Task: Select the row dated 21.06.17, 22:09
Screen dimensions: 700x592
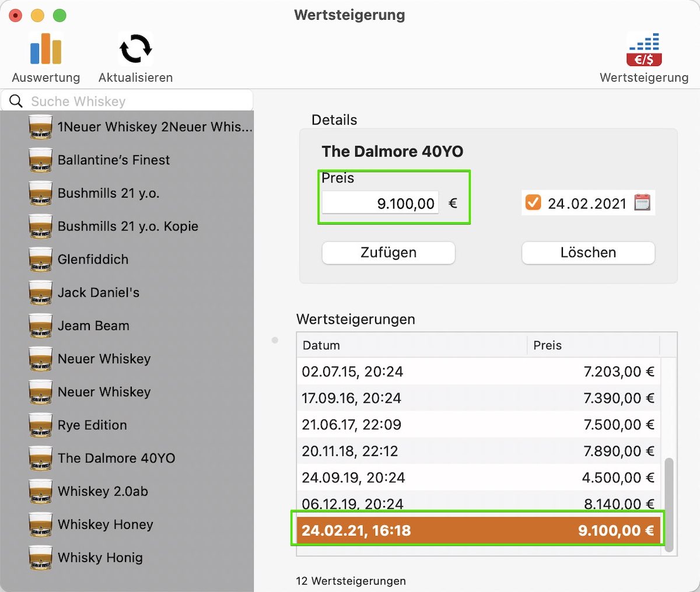Action: (478, 425)
